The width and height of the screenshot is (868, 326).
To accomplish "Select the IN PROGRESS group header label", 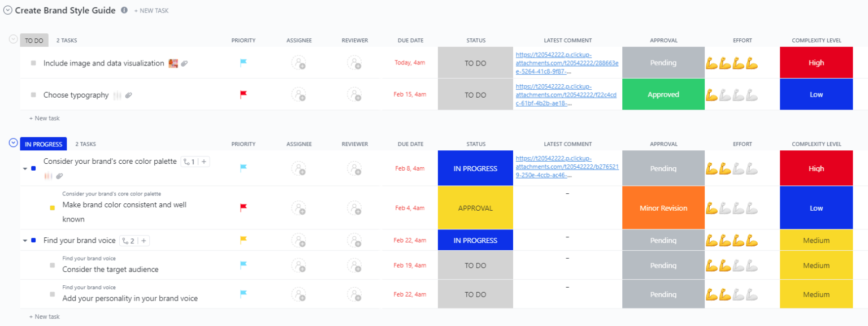I will pos(43,144).
